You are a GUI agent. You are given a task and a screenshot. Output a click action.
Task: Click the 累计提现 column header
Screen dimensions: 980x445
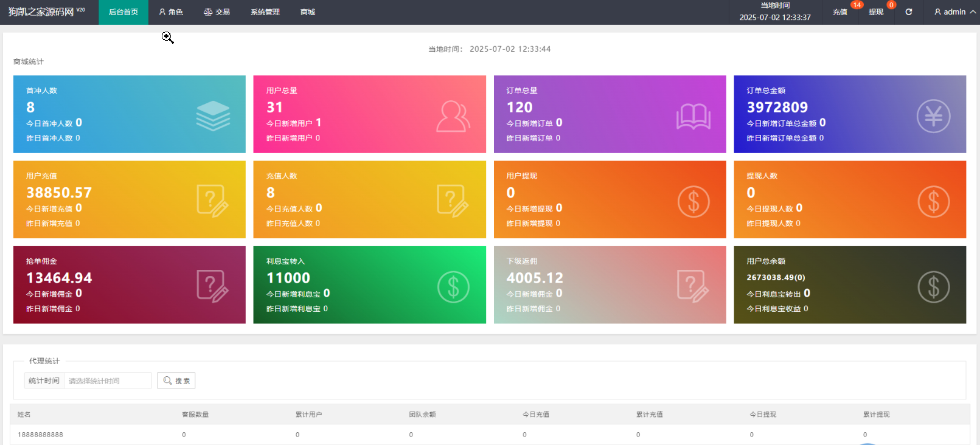pyautogui.click(x=877, y=415)
